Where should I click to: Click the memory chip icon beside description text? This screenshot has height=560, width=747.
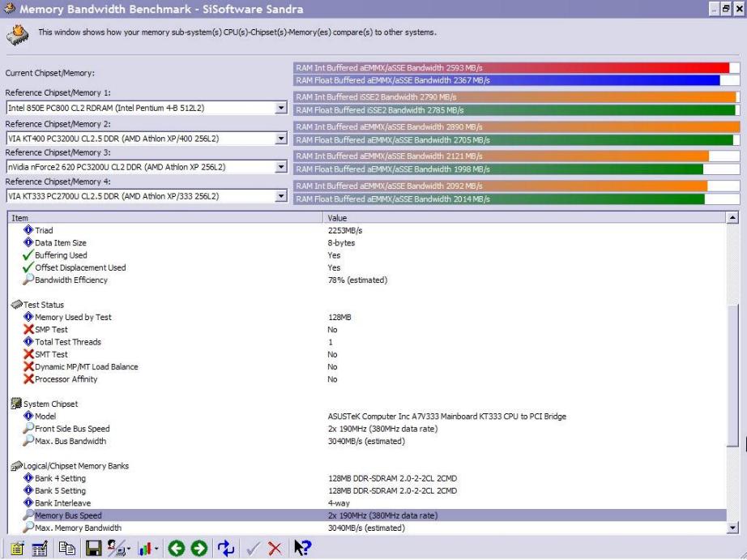click(18, 36)
